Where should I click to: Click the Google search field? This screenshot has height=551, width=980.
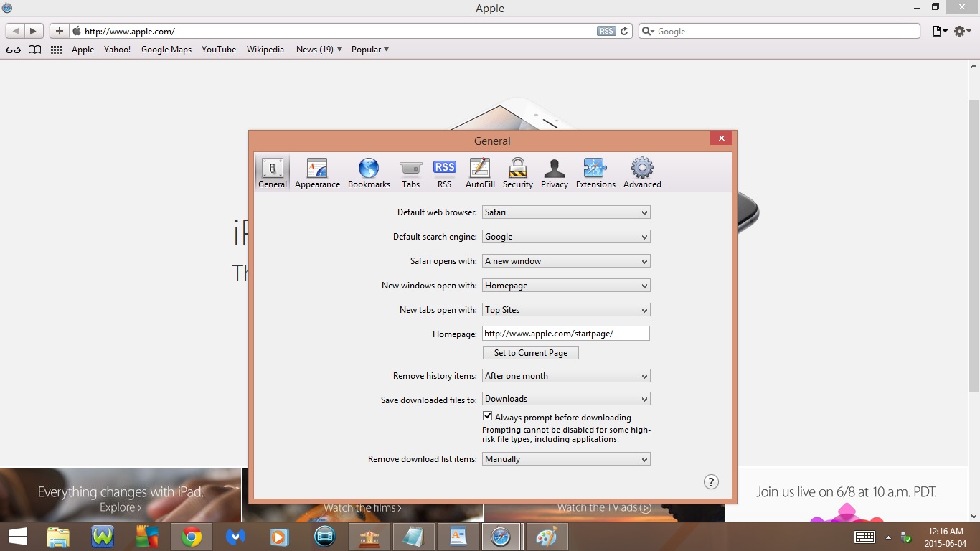click(x=779, y=32)
